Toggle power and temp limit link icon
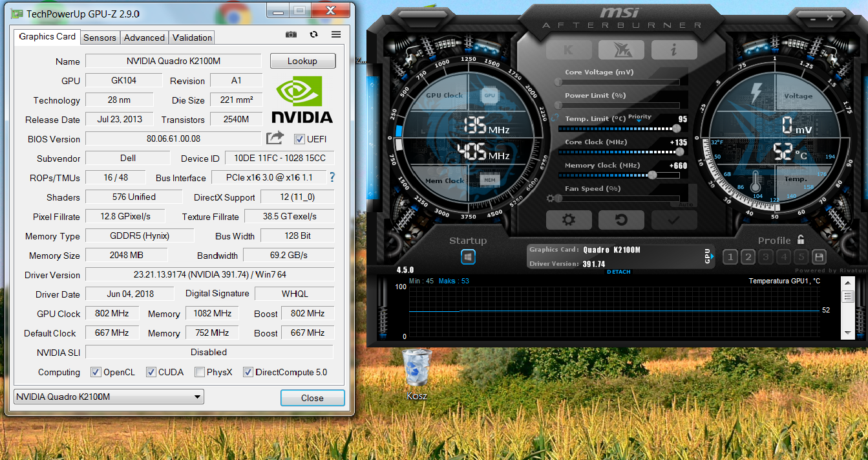 [x=554, y=118]
